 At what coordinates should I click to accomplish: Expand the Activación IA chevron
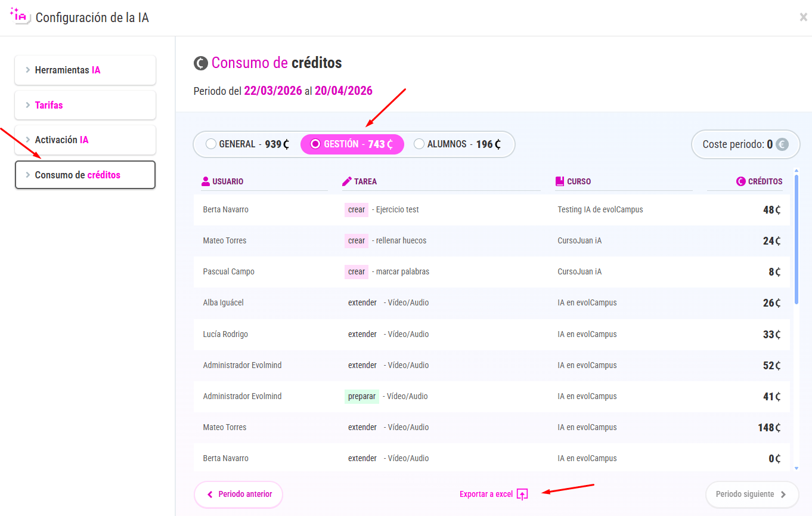(x=28, y=140)
